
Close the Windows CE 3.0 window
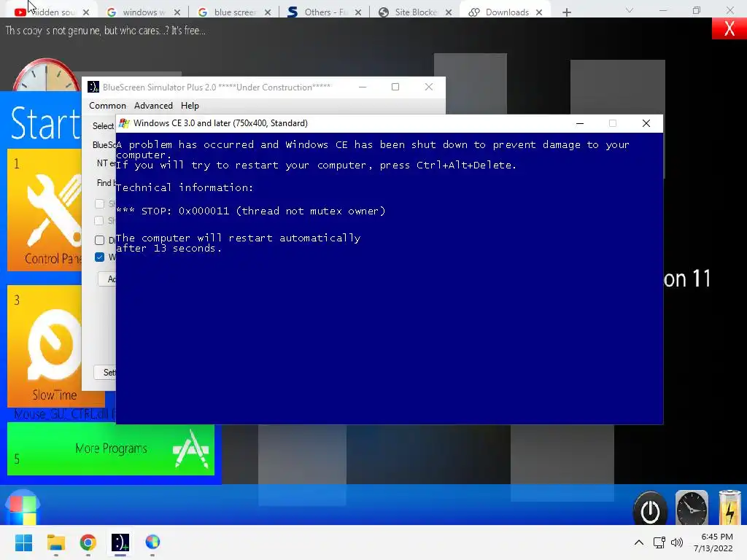point(646,123)
